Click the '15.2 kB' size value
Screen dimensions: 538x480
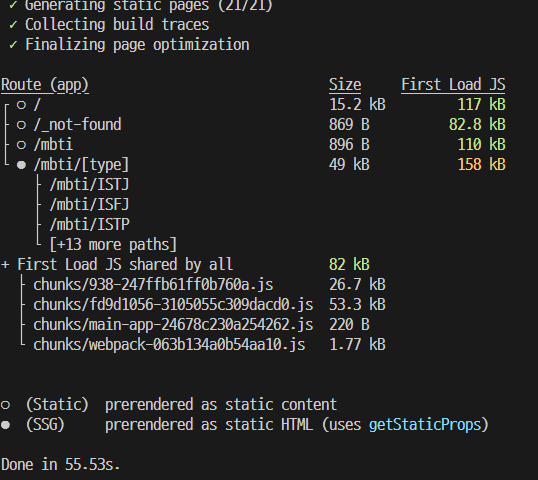(x=357, y=105)
